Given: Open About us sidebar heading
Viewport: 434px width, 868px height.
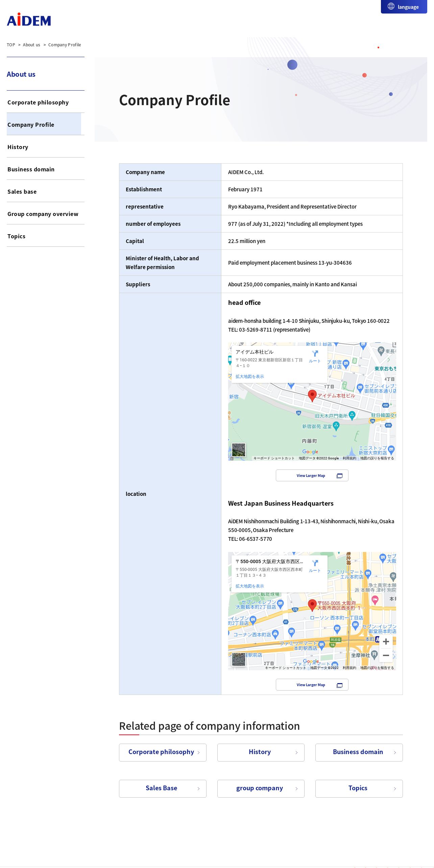Looking at the screenshot, I should (21, 74).
